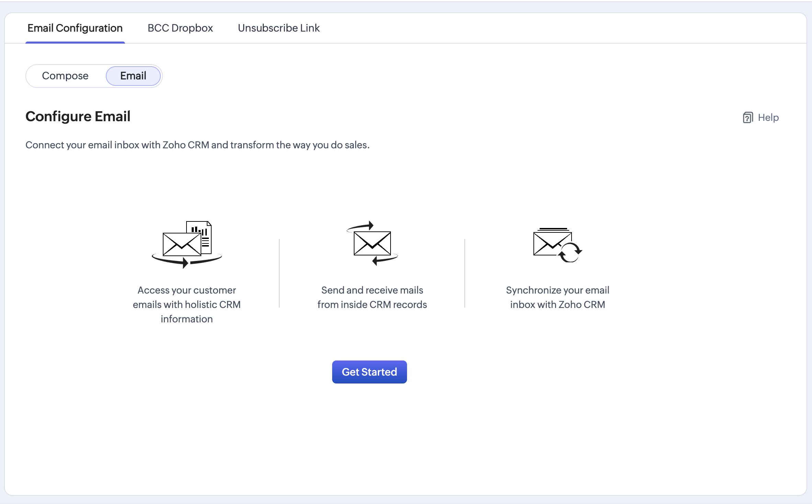The height and width of the screenshot is (504, 812).
Task: Select the Email toggle option
Action: (133, 76)
